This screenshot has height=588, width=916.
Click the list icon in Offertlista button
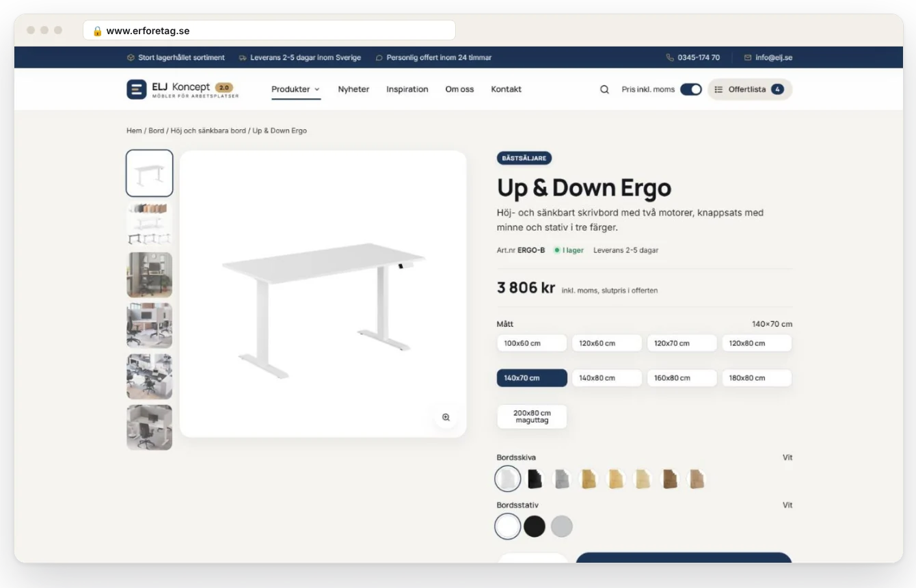tap(718, 90)
